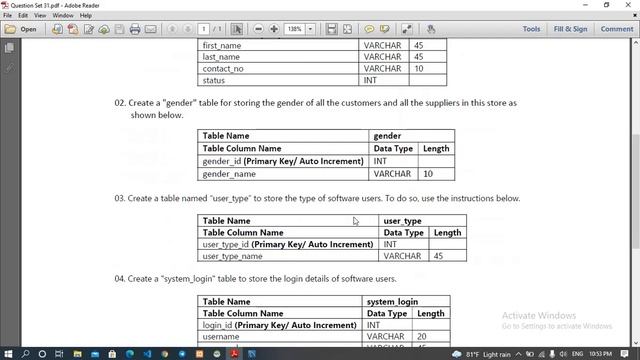Open the Fill & Sign pane
640x360 pixels.
coord(570,29)
